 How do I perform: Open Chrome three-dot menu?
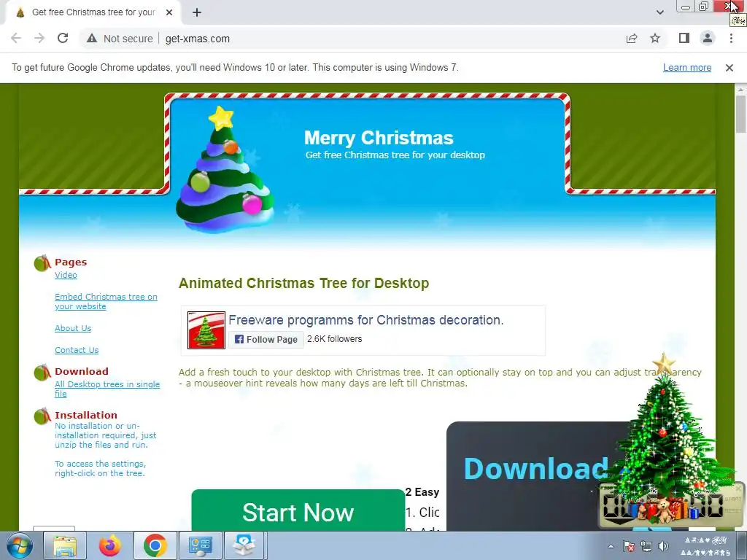click(x=731, y=38)
